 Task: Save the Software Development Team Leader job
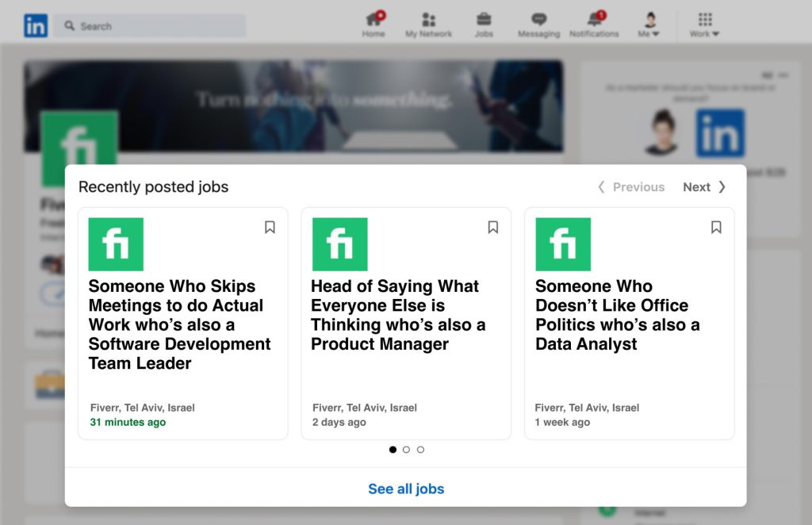coord(270,228)
